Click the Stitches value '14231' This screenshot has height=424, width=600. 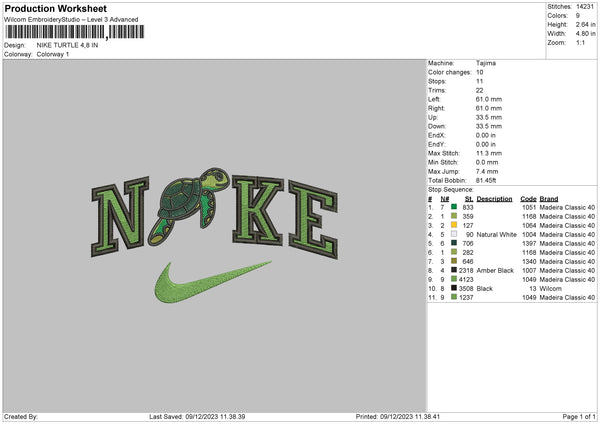pos(585,7)
